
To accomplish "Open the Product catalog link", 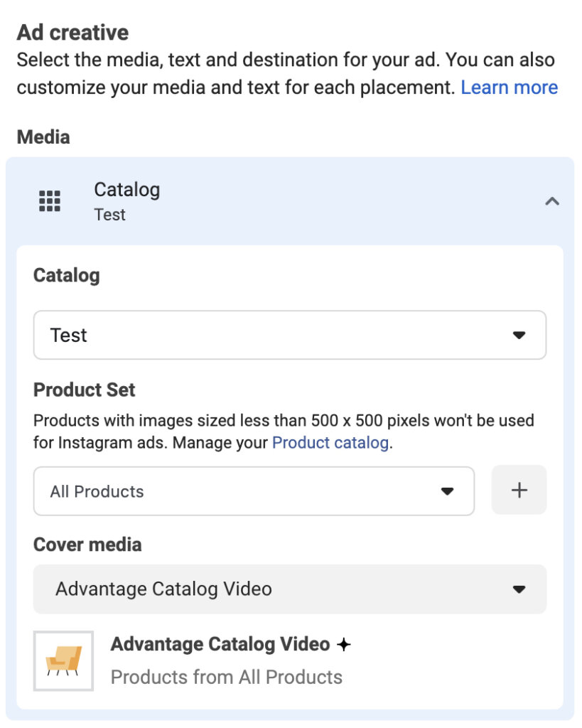I will point(330,442).
